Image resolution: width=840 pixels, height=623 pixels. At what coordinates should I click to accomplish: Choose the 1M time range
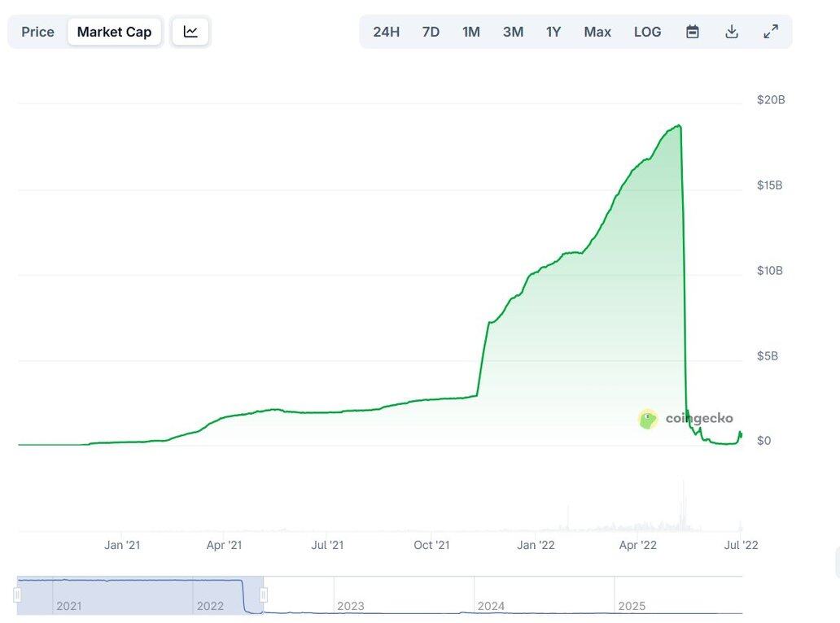(x=470, y=32)
